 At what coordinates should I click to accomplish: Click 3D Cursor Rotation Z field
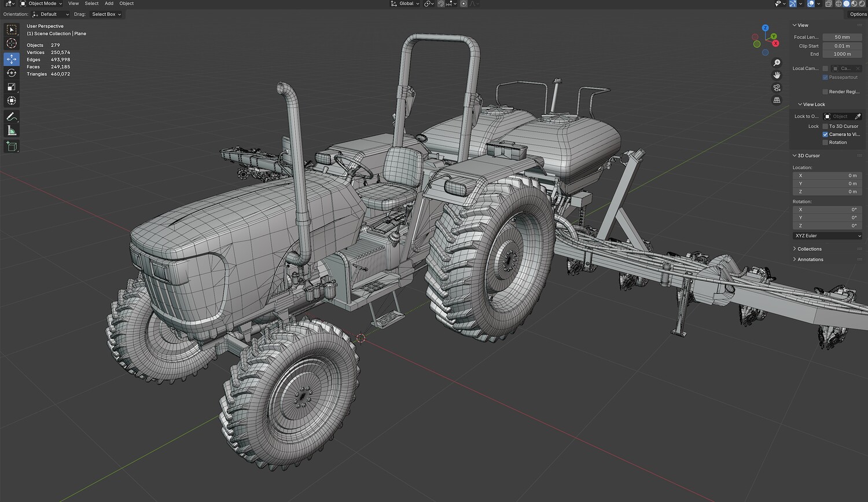click(827, 226)
